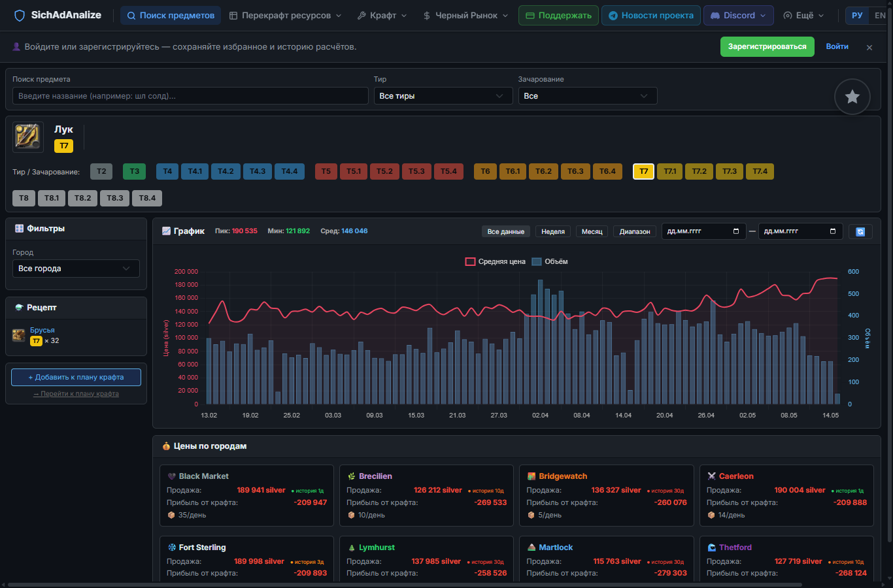Open the Брусья planks recipe icon

pyautogui.click(x=19, y=335)
